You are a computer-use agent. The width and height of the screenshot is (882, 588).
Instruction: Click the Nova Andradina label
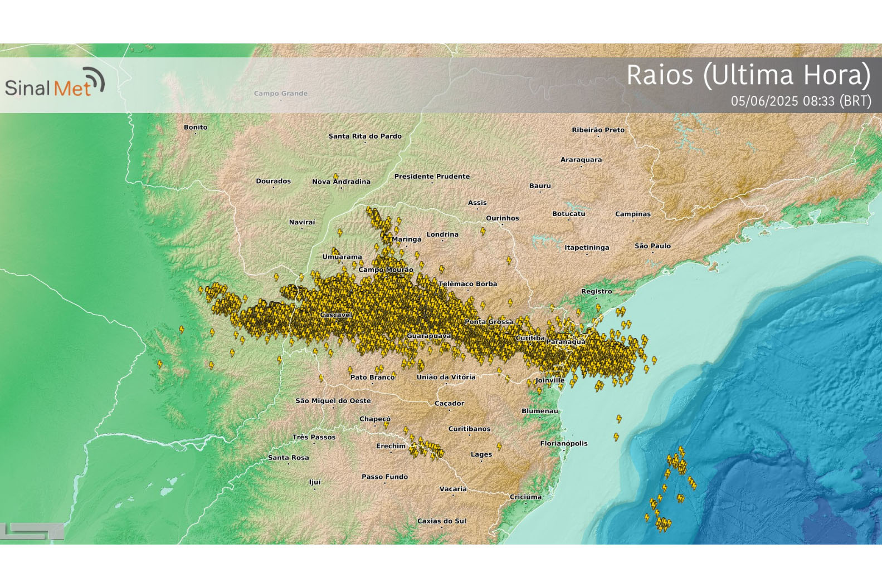(x=341, y=182)
